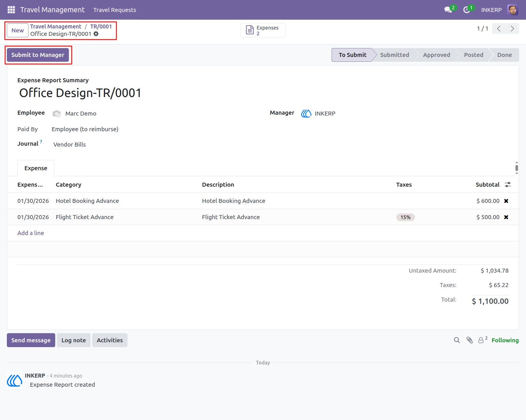The height and width of the screenshot is (420, 526).
Task: Open the TR/0001 breadcrumb link
Action: (101, 26)
